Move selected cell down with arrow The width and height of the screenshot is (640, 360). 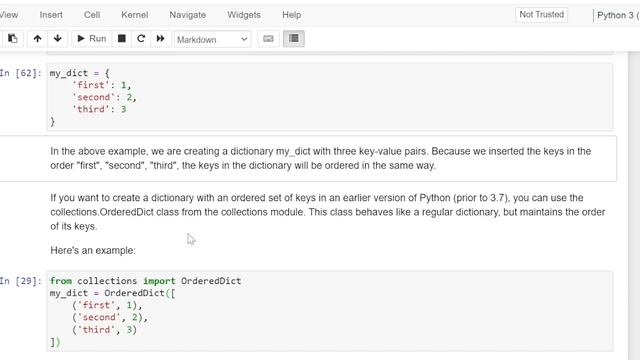click(x=57, y=39)
